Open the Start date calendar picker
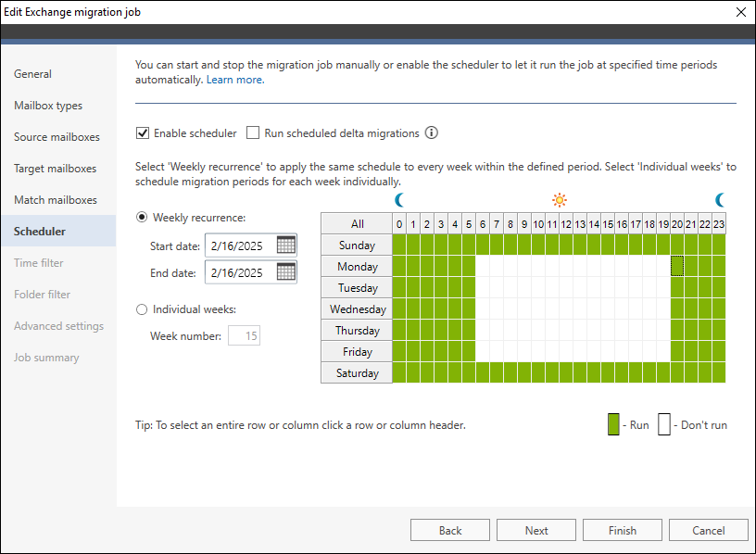This screenshot has width=756, height=554. pos(286,246)
